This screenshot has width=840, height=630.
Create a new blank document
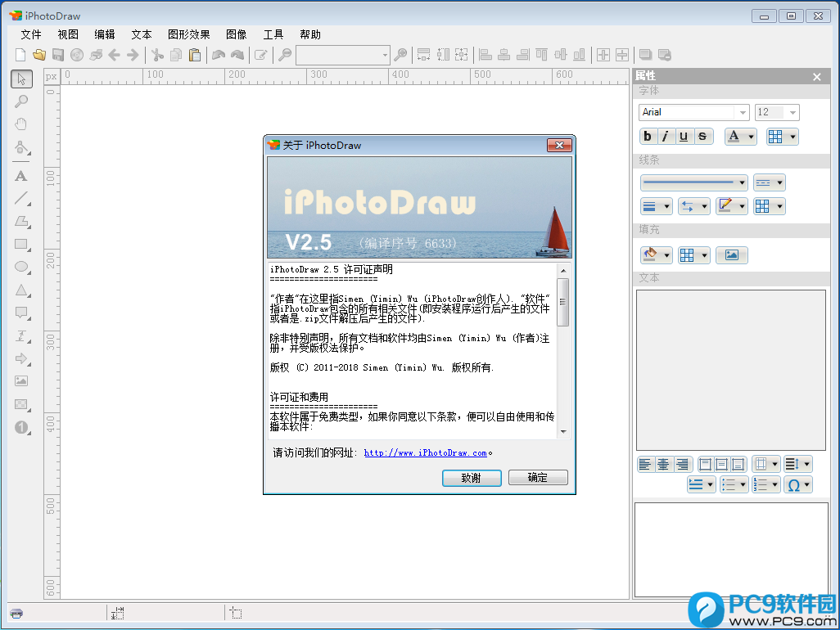click(20, 55)
